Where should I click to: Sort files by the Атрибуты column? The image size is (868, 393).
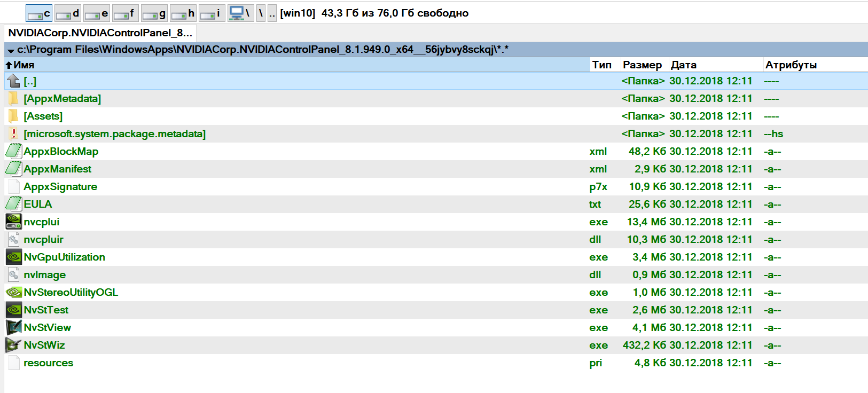815,65
